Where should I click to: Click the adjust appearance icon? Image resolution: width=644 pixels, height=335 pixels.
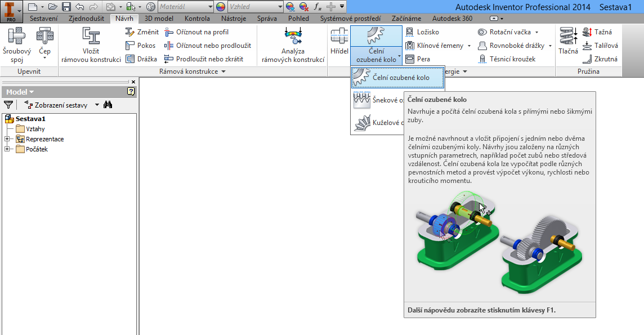pos(290,7)
